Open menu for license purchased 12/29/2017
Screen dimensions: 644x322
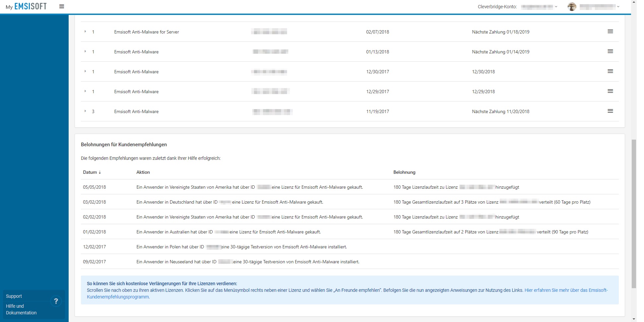click(610, 91)
